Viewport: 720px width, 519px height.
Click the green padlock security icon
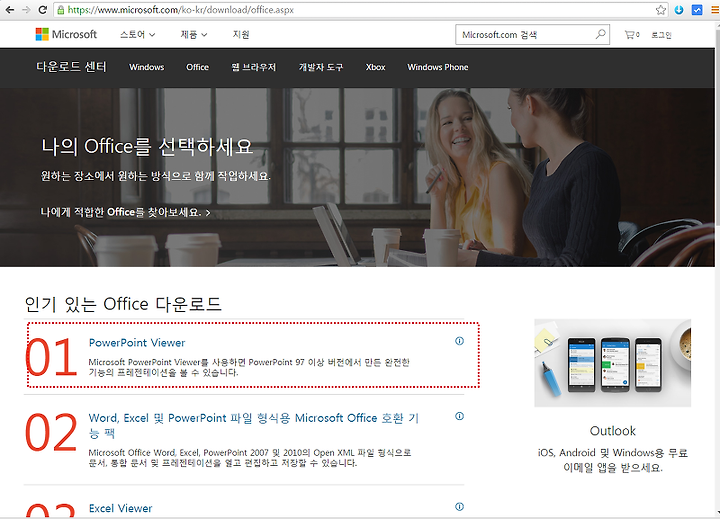pyautogui.click(x=61, y=10)
